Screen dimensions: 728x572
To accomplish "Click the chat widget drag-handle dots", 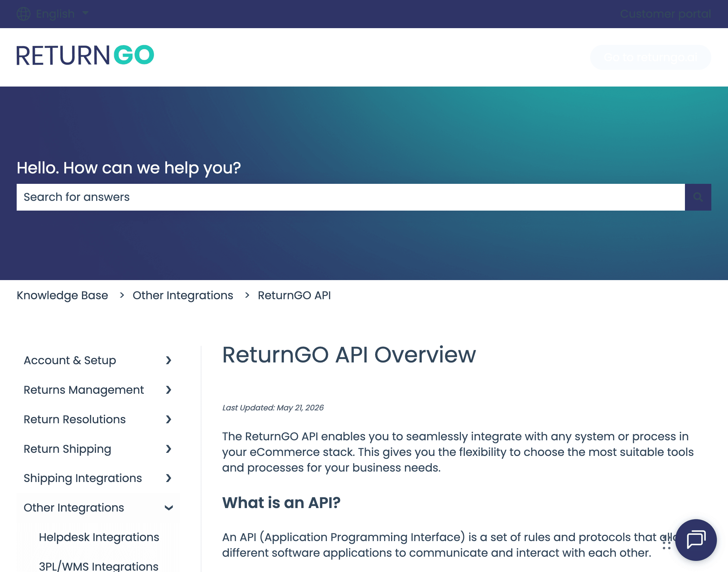I will pyautogui.click(x=667, y=542).
